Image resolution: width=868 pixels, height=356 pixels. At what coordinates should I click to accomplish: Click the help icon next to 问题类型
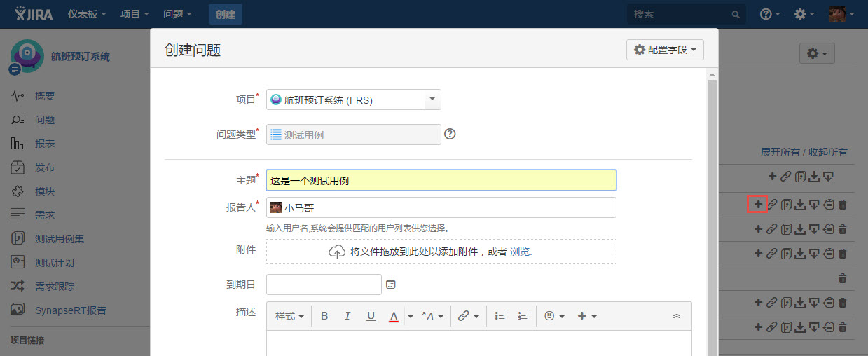[450, 134]
